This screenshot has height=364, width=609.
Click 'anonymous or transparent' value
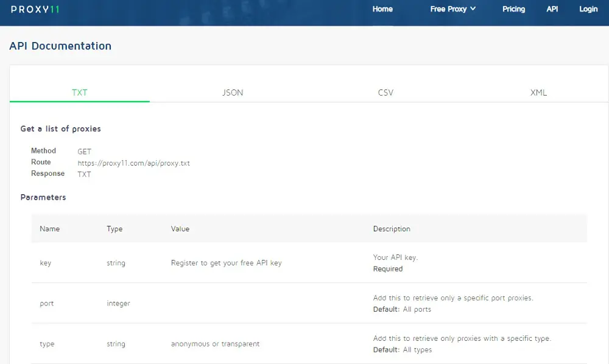click(x=215, y=344)
